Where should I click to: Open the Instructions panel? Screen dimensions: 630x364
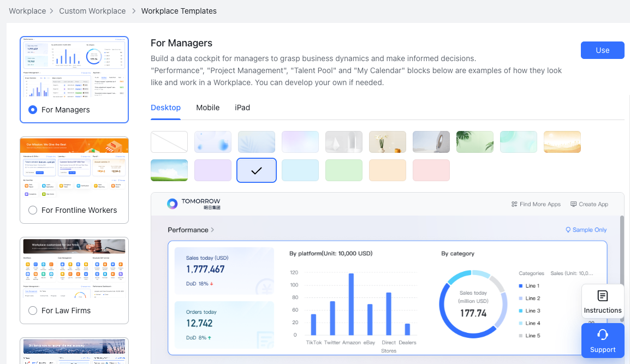603,301
